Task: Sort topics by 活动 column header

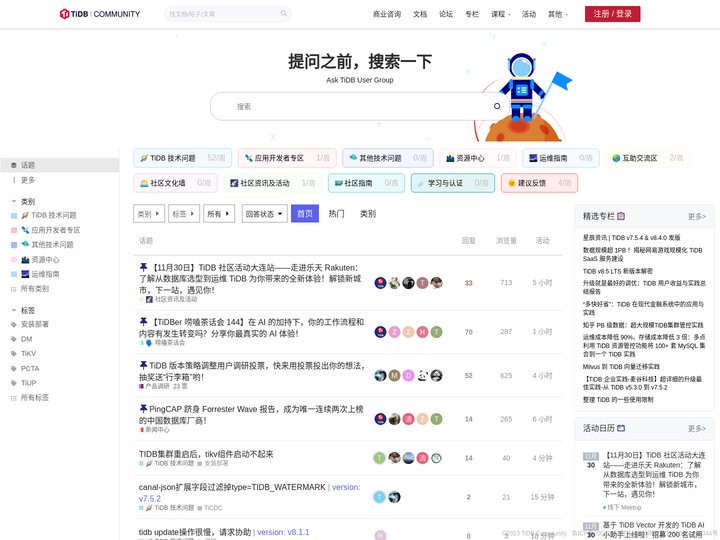Action: click(542, 241)
